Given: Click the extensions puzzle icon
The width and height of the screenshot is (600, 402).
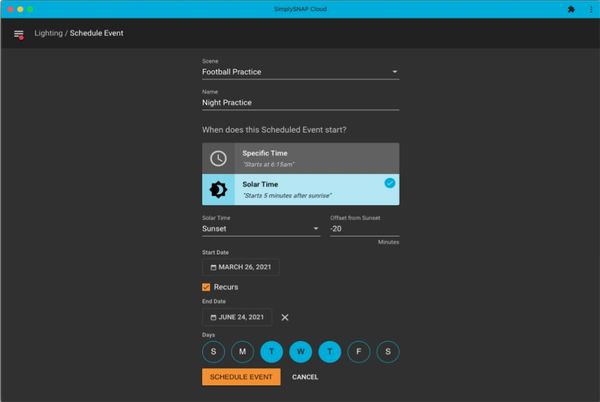Looking at the screenshot, I should click(x=570, y=8).
